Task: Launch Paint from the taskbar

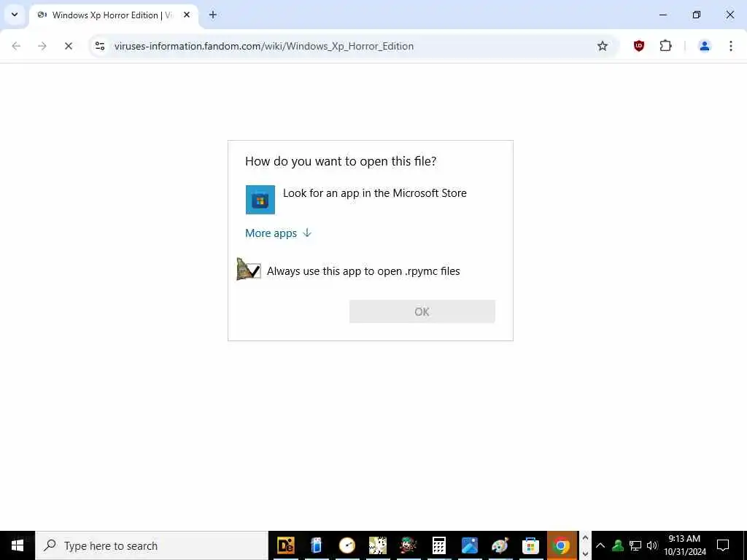Action: [500, 545]
